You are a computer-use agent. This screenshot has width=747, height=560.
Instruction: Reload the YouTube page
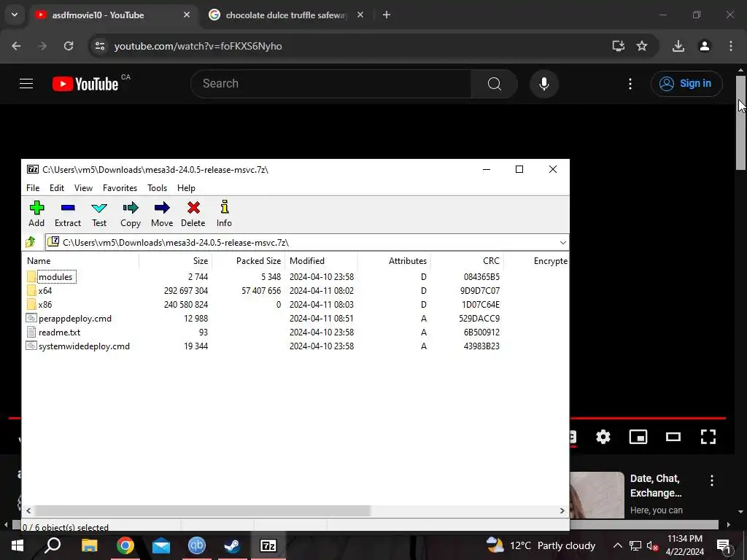coord(69,46)
